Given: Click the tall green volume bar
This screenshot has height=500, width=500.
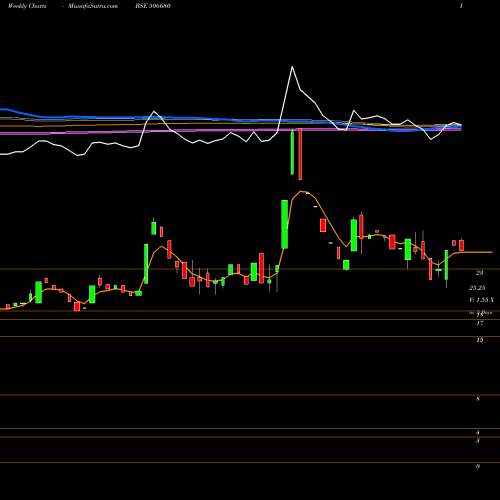Looking at the screenshot, I should coord(292,153).
